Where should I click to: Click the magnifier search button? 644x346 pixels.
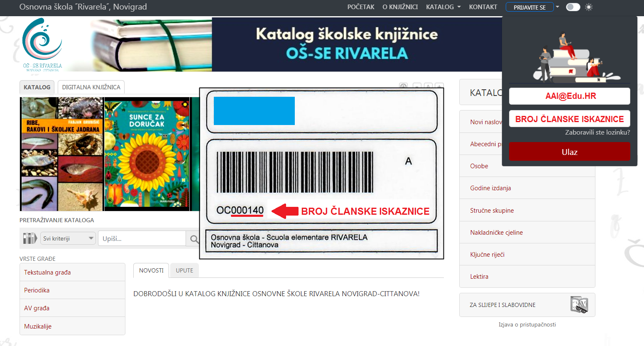click(x=194, y=239)
